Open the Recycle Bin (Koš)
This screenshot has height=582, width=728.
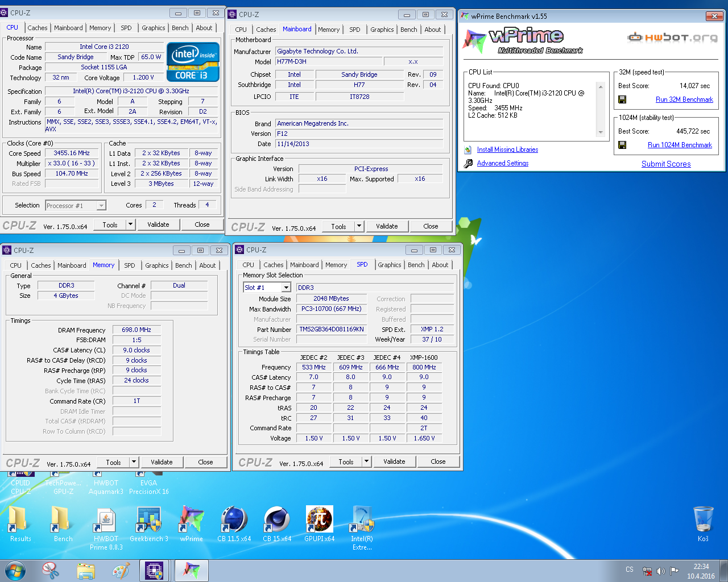pos(703,523)
